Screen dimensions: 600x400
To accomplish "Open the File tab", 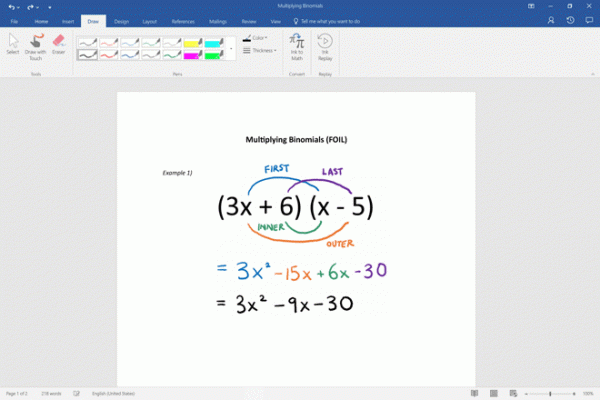I will click(x=14, y=21).
